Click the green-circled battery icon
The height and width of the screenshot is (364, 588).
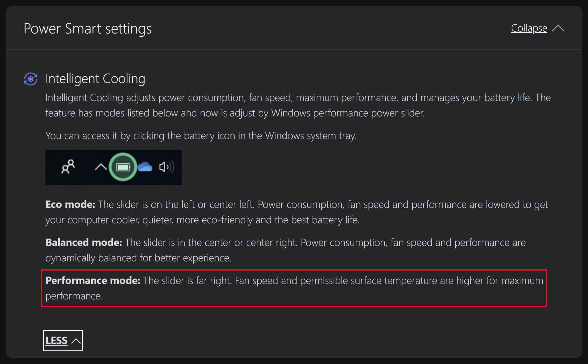123,167
